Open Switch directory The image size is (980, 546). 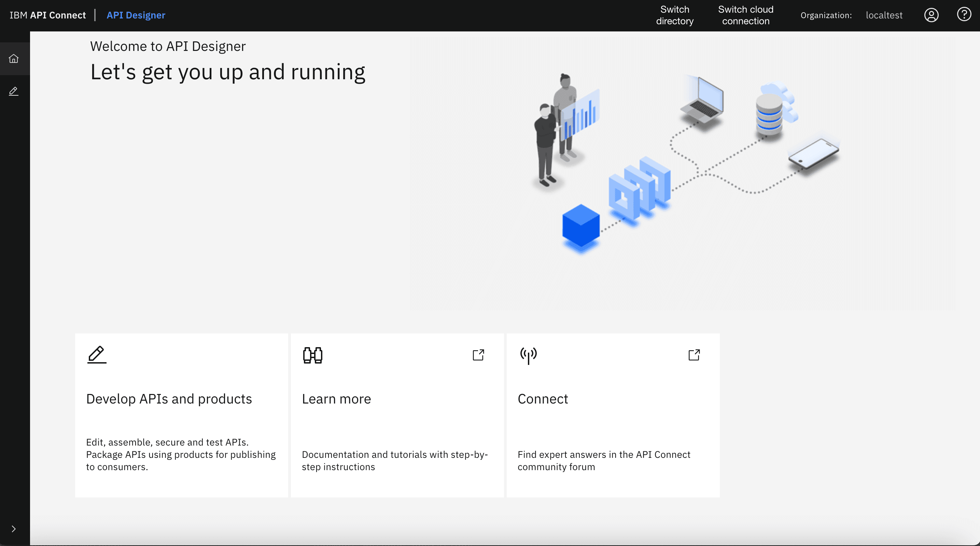675,15
